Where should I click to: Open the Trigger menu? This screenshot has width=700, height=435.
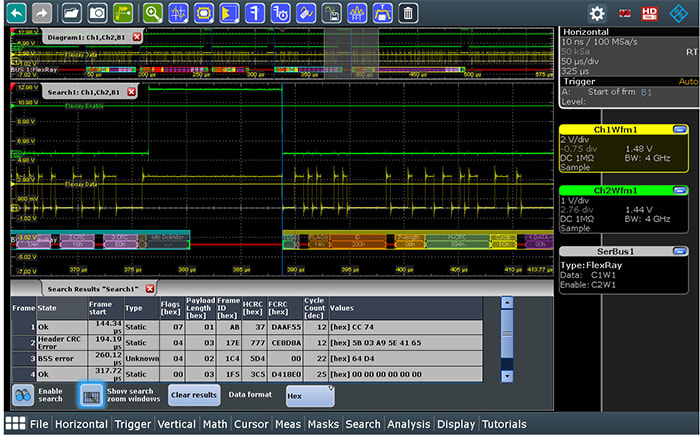(x=132, y=424)
